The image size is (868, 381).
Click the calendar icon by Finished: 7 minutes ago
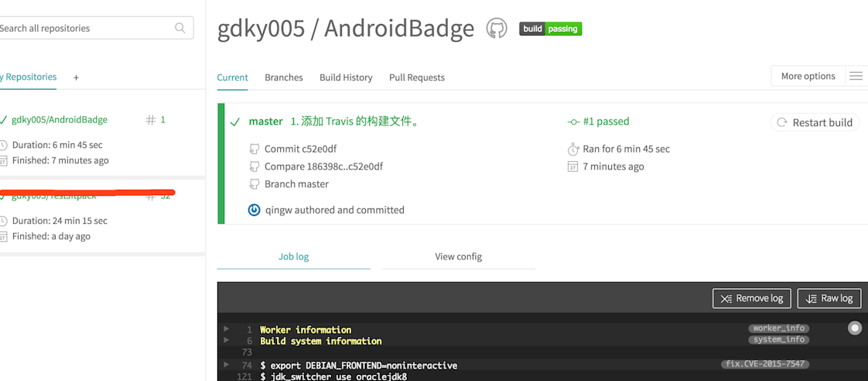(3, 160)
